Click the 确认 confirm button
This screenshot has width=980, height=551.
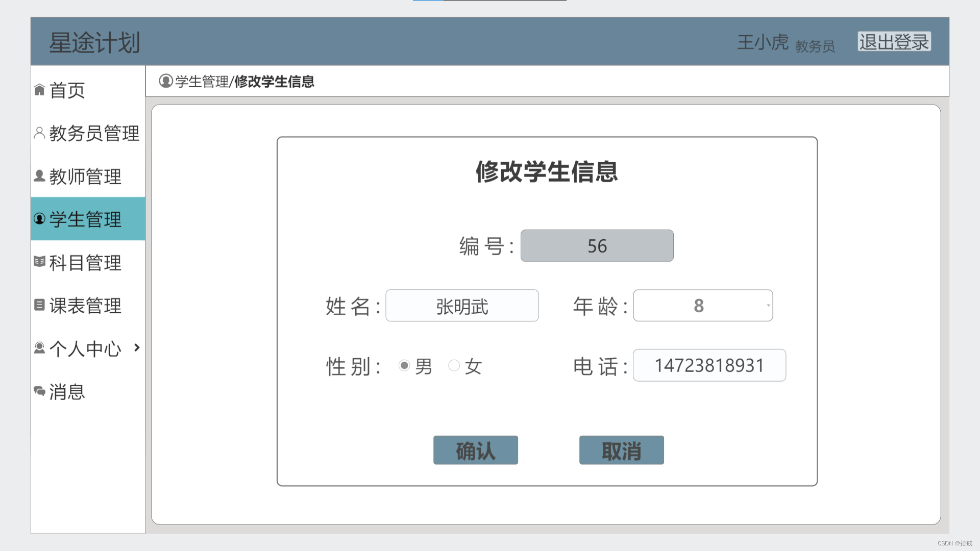pyautogui.click(x=475, y=450)
